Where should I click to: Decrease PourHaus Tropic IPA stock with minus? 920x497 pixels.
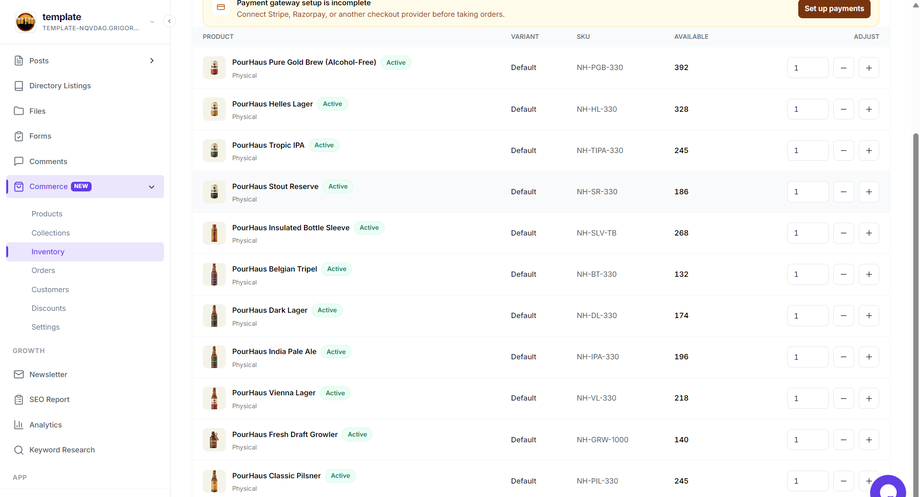click(x=843, y=151)
